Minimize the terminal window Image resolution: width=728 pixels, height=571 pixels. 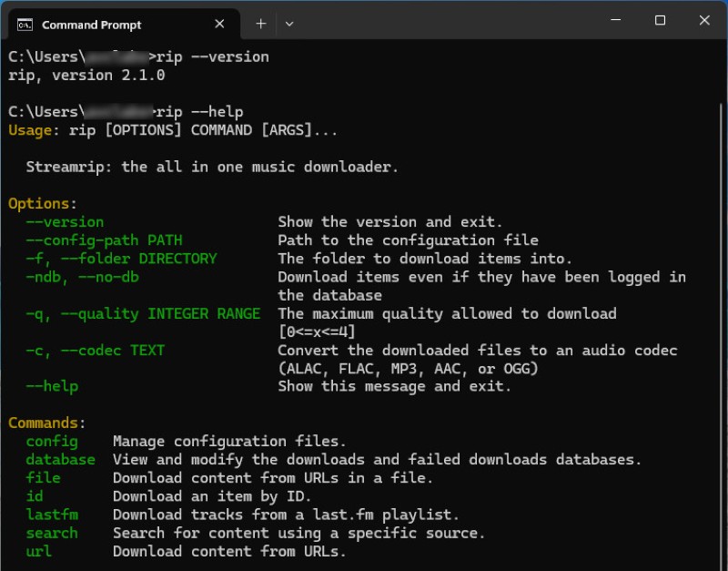pyautogui.click(x=616, y=20)
